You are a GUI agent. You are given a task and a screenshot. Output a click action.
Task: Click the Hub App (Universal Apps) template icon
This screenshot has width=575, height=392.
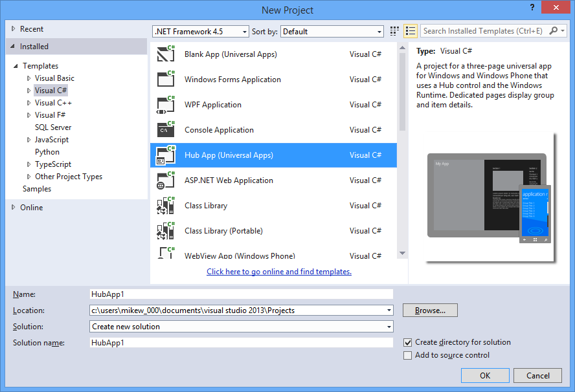[x=166, y=155]
